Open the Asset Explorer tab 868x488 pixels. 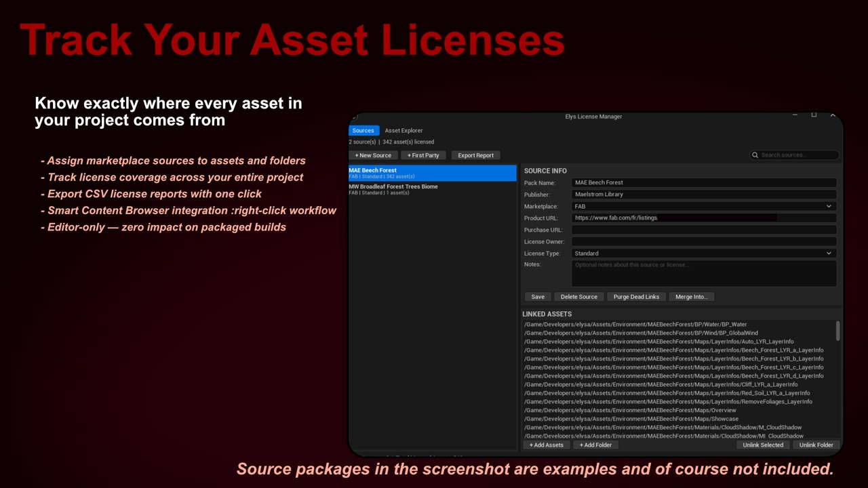pos(403,131)
